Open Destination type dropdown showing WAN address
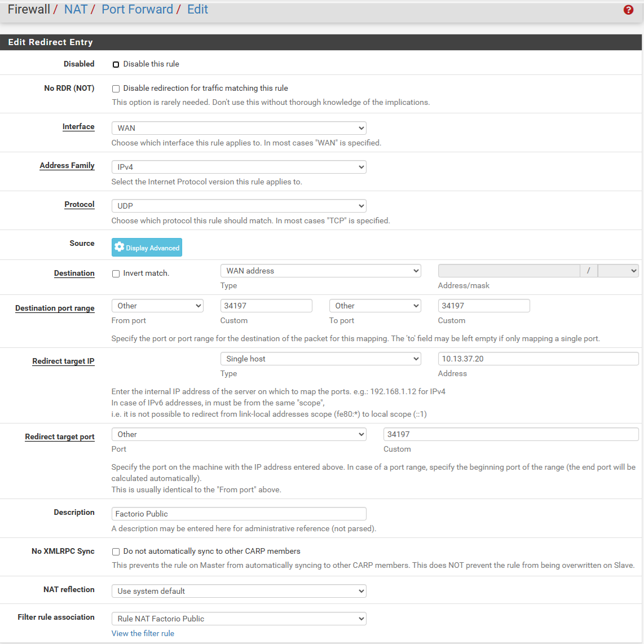 pyautogui.click(x=320, y=271)
